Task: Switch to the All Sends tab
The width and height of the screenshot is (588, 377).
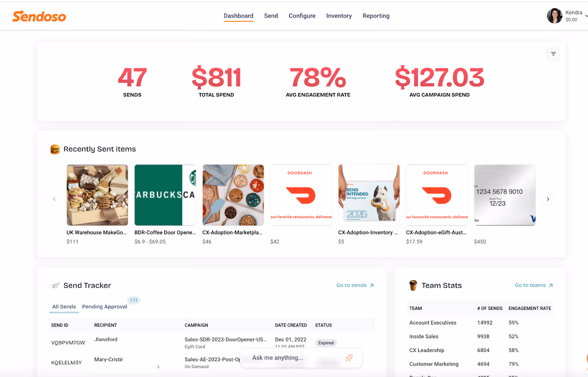Action: [x=64, y=307]
